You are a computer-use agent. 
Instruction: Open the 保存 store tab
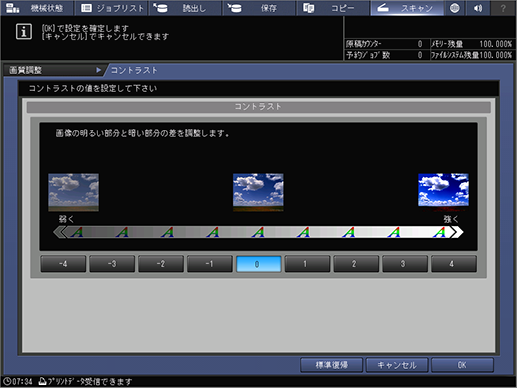click(259, 8)
